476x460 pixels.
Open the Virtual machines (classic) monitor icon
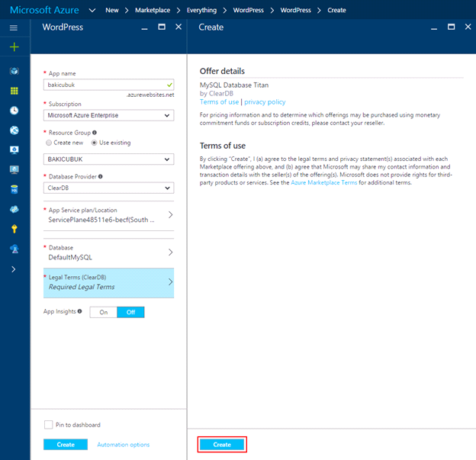pyautogui.click(x=14, y=150)
